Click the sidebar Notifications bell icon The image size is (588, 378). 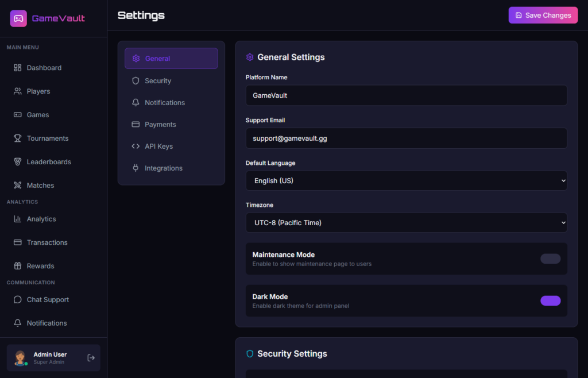18,323
